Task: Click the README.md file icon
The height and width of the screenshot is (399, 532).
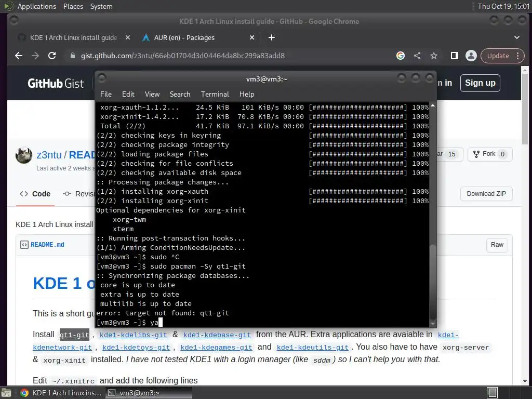Action: coord(24,245)
